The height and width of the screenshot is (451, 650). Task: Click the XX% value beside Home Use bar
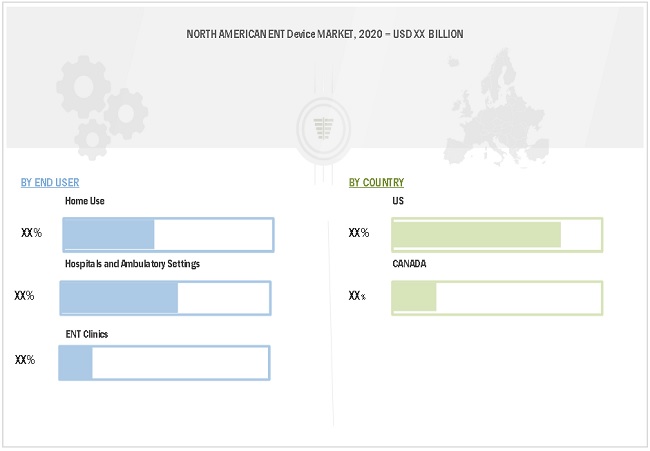31,233
